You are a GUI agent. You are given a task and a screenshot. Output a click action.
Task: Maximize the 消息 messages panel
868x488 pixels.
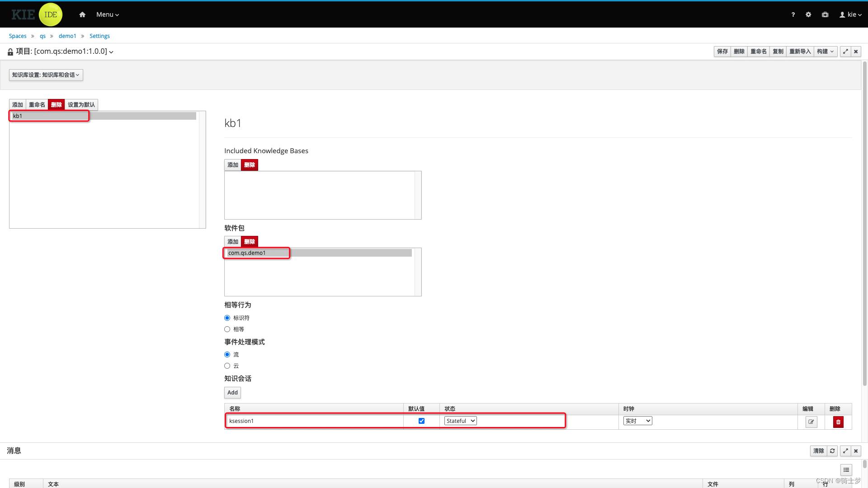click(x=845, y=451)
